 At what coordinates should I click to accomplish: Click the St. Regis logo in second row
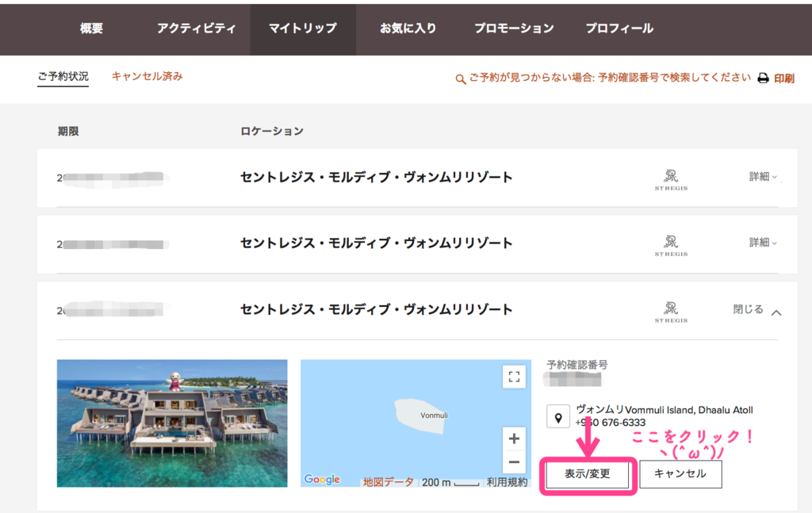click(x=671, y=245)
